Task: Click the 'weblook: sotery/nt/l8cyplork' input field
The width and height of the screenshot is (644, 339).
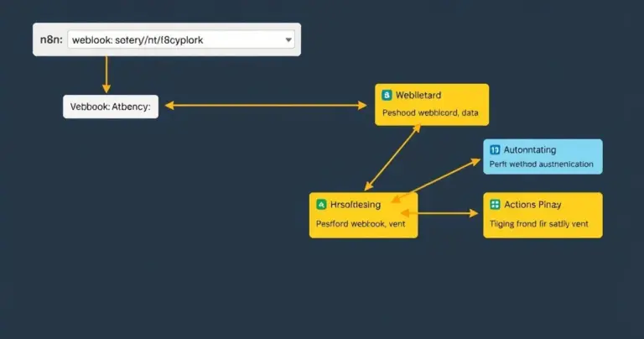Action: [x=181, y=39]
